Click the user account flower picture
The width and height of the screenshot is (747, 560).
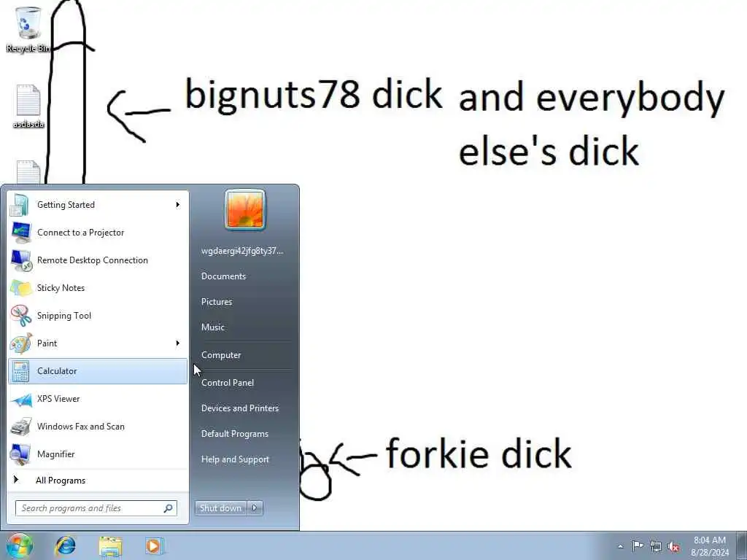[245, 209]
